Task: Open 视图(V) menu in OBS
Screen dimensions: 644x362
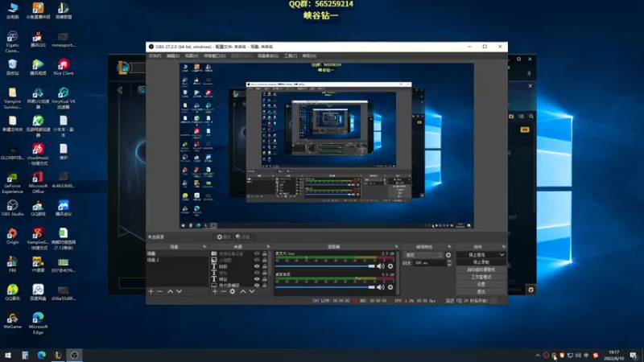Action: pyautogui.click(x=192, y=56)
